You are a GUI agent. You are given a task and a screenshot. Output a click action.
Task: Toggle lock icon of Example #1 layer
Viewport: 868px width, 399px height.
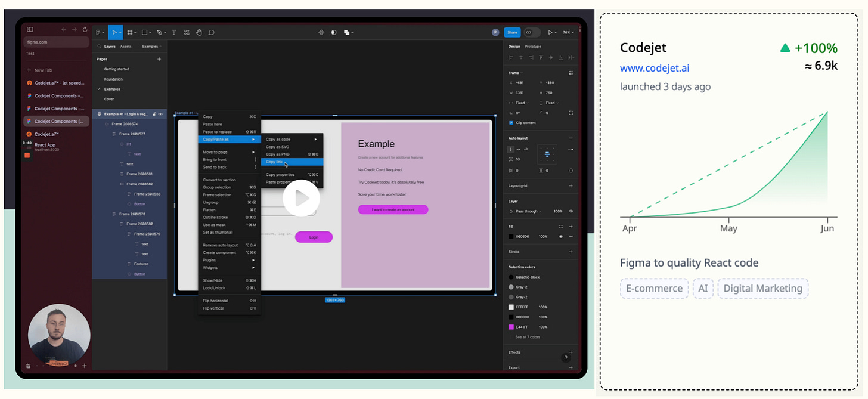tap(154, 114)
